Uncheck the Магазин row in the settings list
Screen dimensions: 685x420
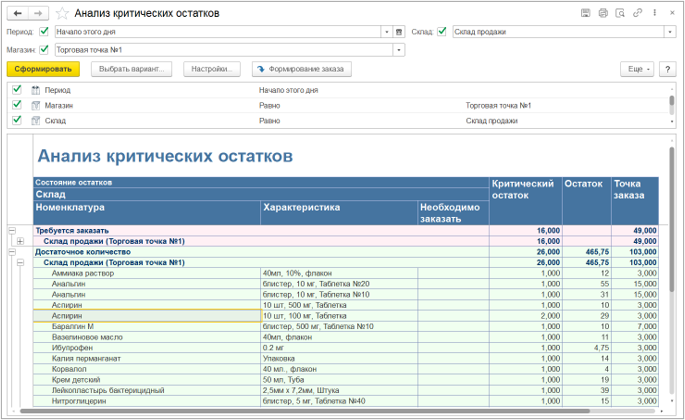pos(17,105)
